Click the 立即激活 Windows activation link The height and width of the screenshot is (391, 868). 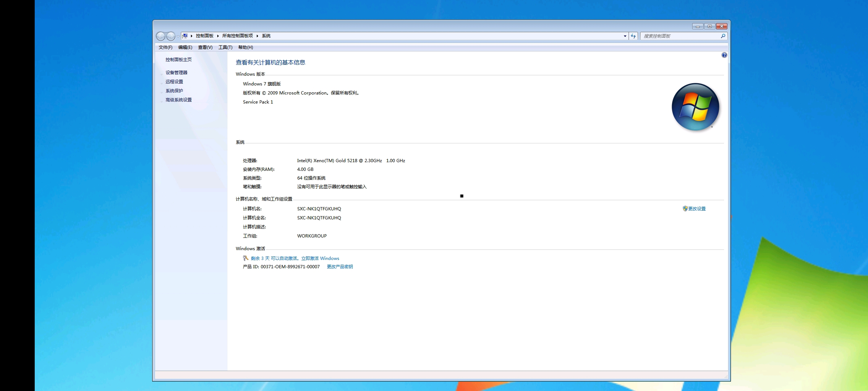pos(320,258)
